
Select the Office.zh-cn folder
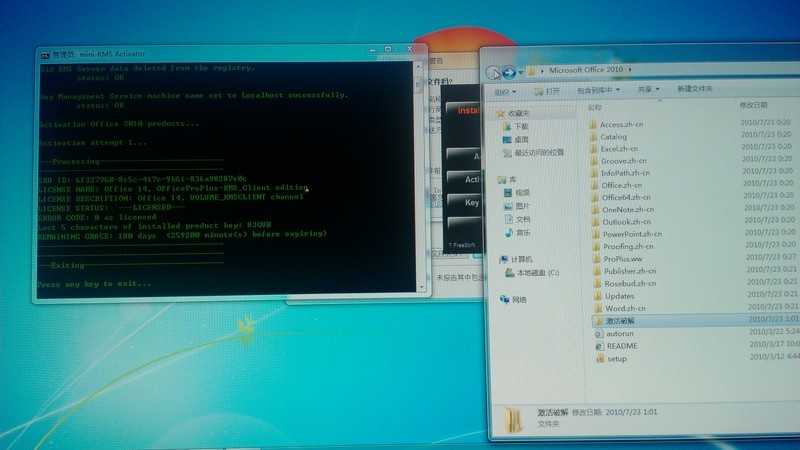616,185
